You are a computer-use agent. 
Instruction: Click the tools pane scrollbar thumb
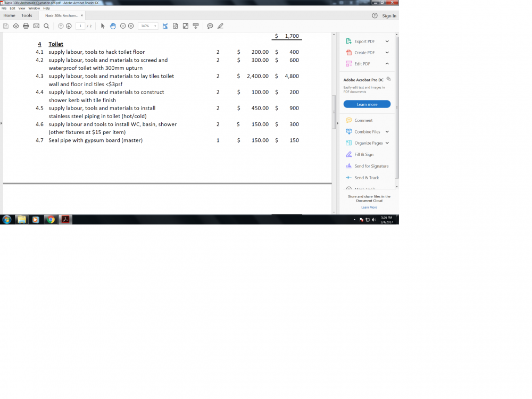[397, 107]
